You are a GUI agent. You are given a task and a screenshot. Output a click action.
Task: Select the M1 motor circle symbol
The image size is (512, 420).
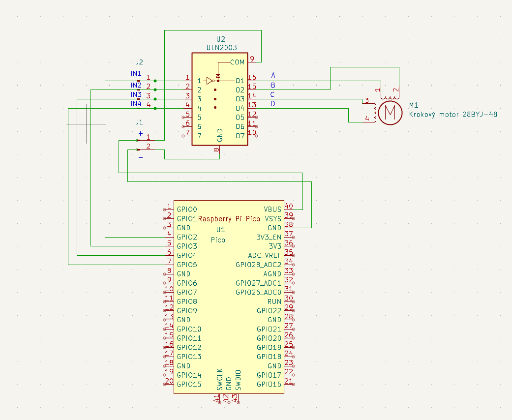click(390, 112)
